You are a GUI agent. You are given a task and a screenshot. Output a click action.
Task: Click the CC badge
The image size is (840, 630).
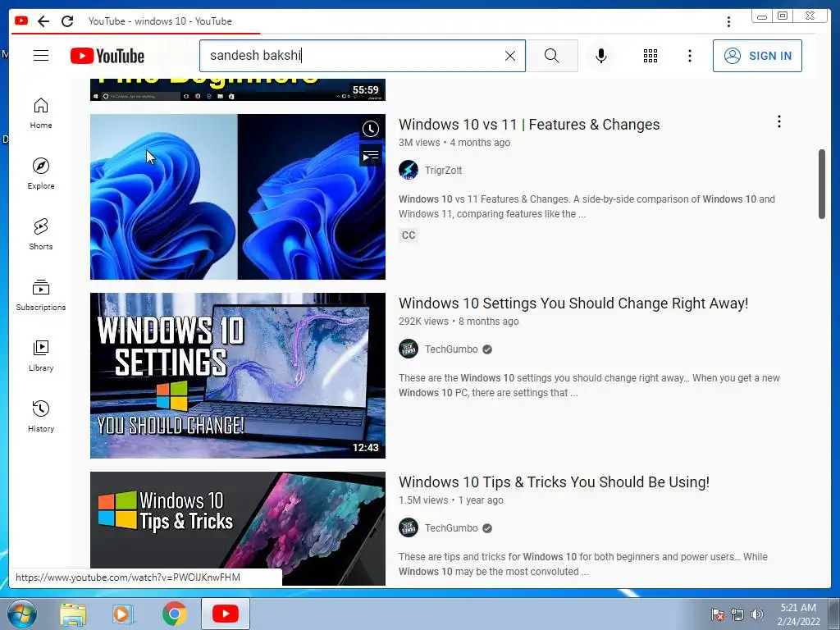409,235
